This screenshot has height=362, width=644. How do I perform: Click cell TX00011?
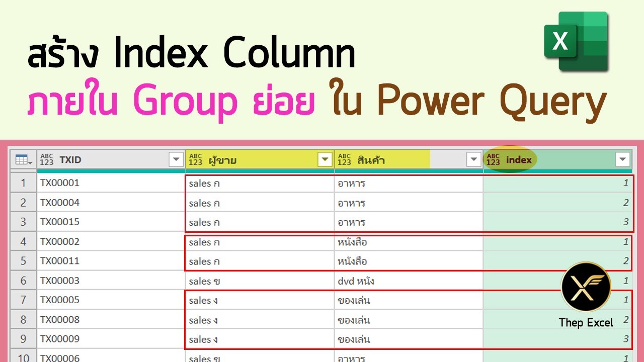click(x=111, y=261)
